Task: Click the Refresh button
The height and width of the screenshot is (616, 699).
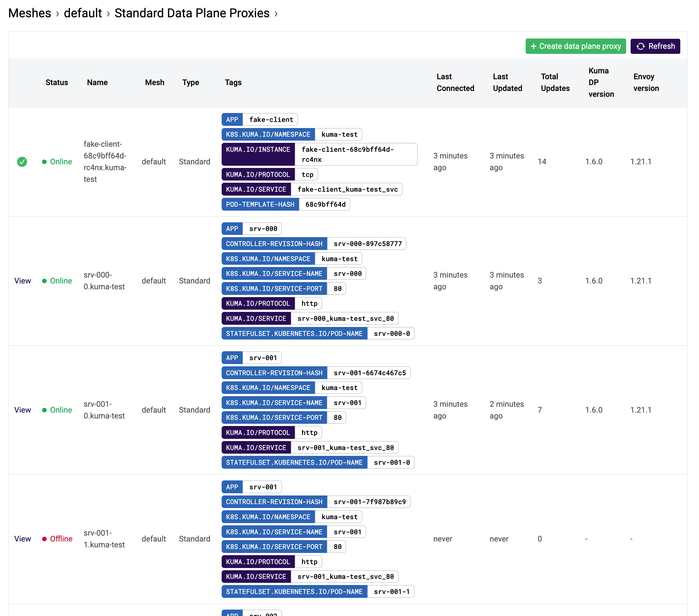Action: click(655, 46)
